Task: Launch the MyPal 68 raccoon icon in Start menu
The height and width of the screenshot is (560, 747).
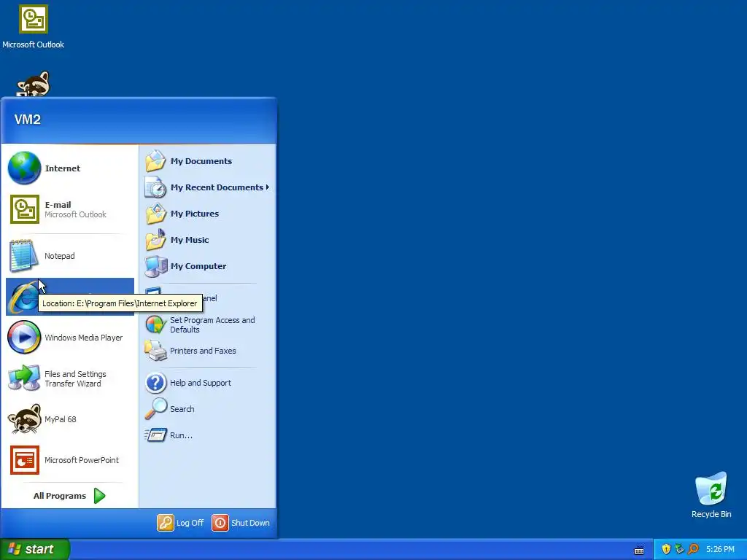Action: pyautogui.click(x=24, y=419)
